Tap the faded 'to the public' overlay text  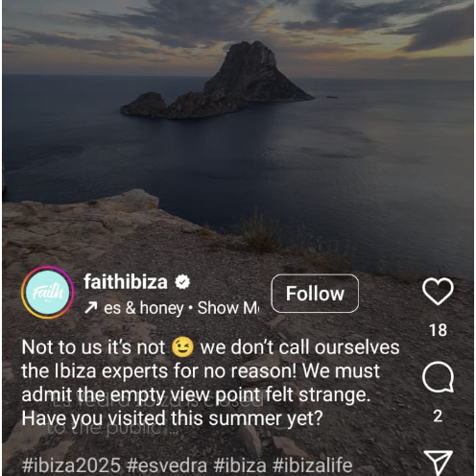tap(106, 428)
